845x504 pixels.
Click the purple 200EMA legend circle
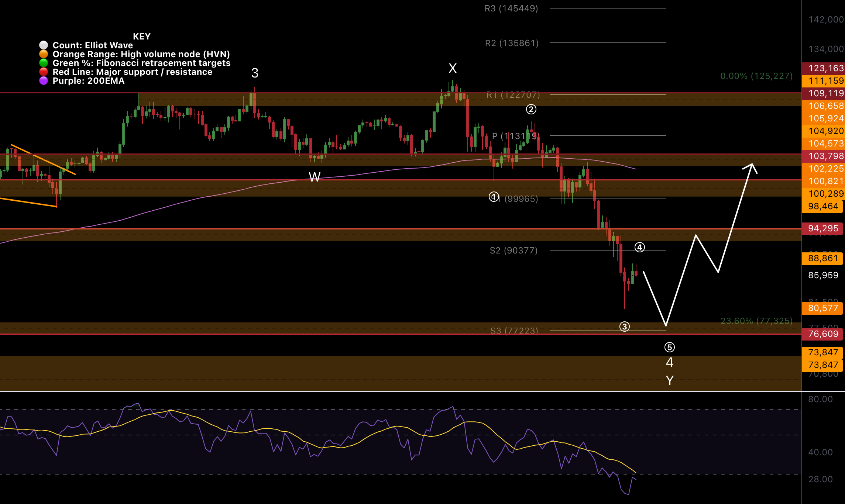coord(44,81)
